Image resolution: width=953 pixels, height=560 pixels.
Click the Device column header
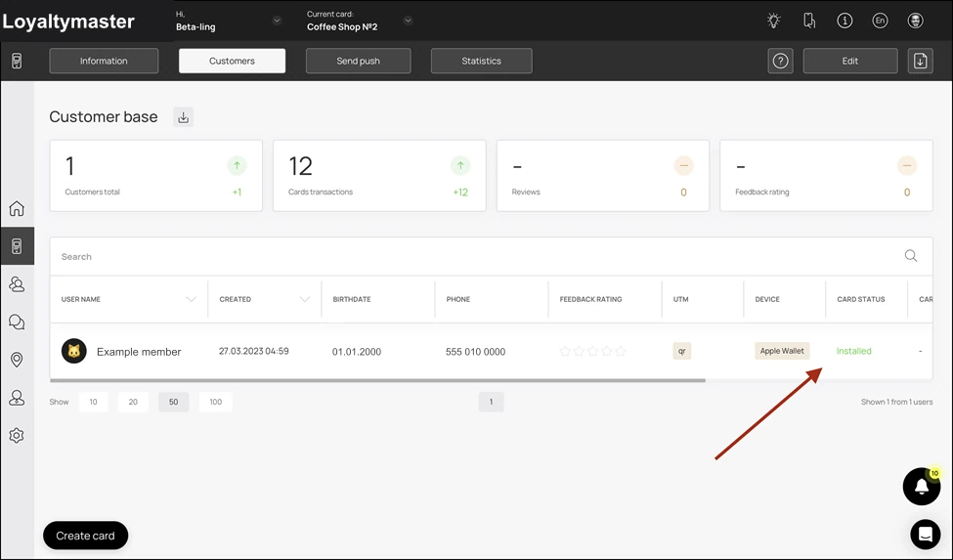point(767,299)
